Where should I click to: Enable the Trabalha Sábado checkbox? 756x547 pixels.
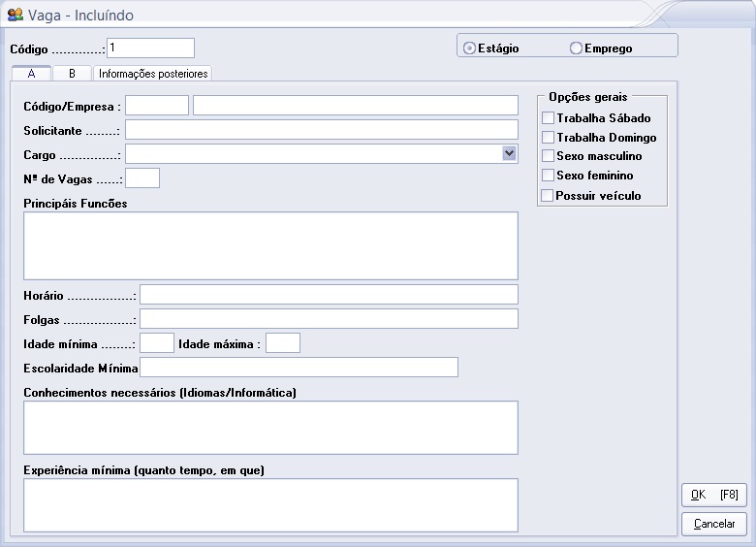pyautogui.click(x=549, y=118)
